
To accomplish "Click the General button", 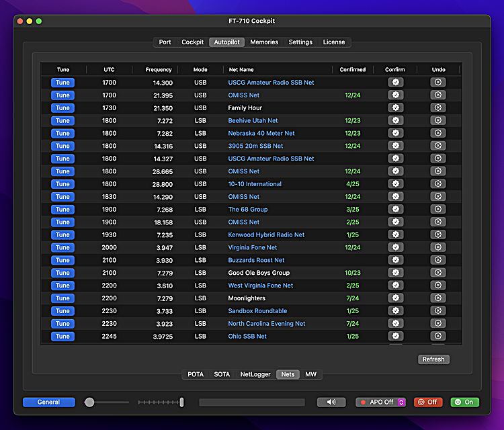I will pos(49,402).
